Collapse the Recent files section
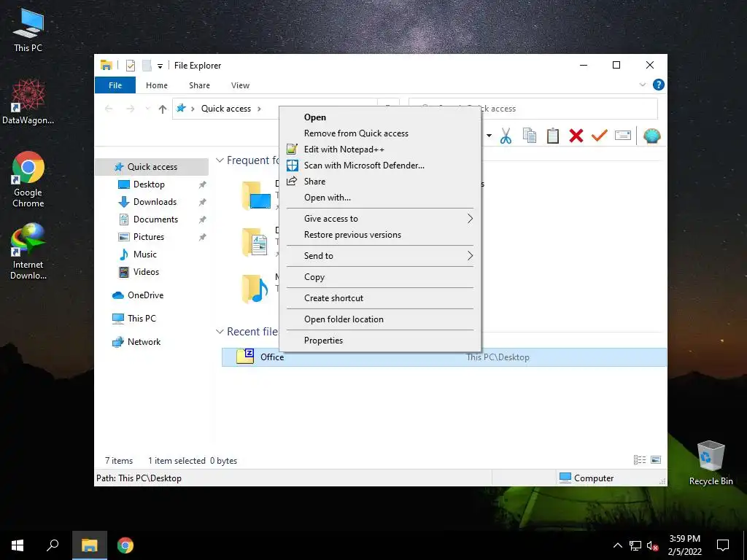 point(220,332)
